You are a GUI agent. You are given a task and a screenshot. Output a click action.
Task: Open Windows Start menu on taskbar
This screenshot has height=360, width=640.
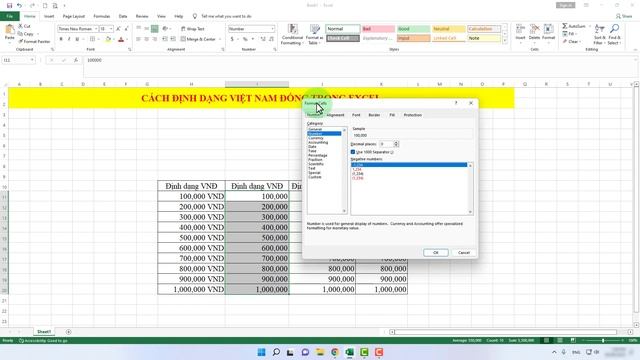[261, 352]
